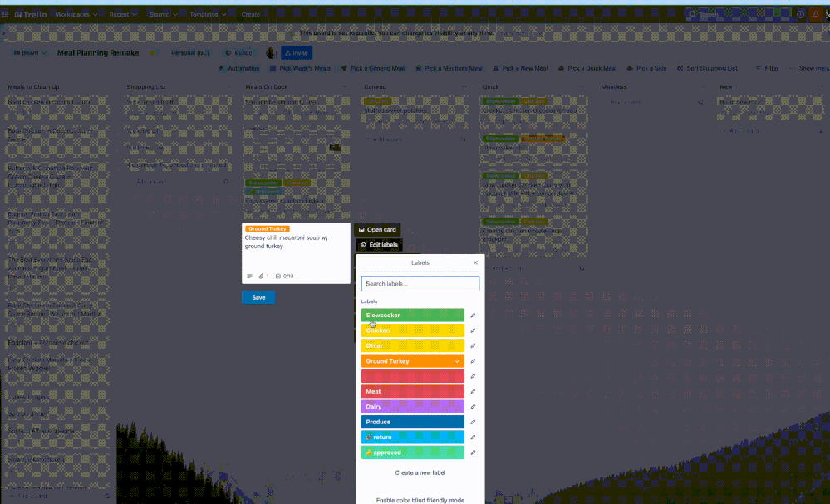Viewport: 830px width, 504px height.
Task: Open the Workspaces dropdown
Action: tap(74, 13)
